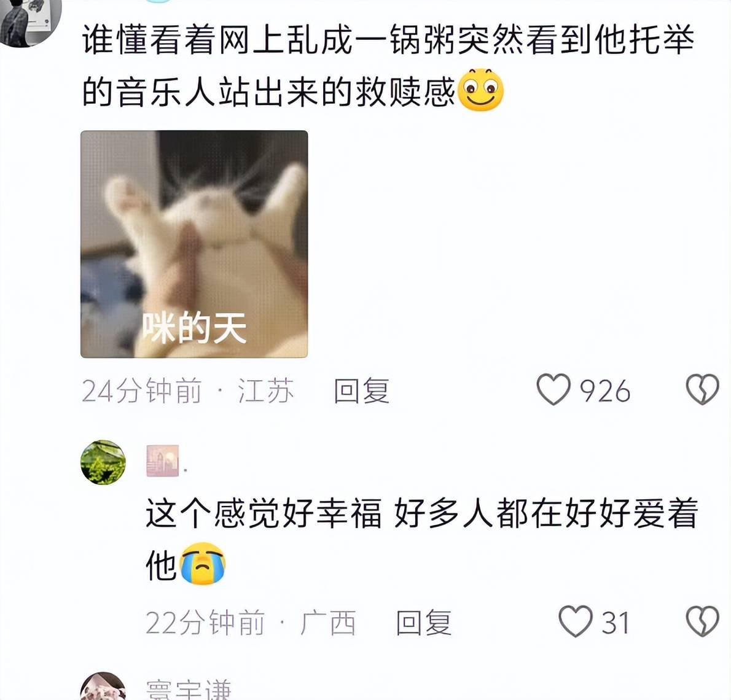Like the comment with 926 likes
This screenshot has width=731, height=700.
[x=553, y=390]
